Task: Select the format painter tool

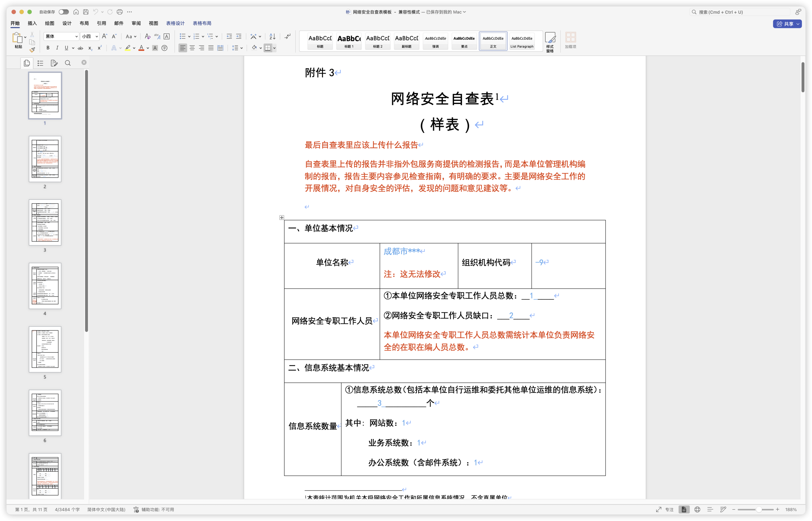Action: [x=32, y=49]
